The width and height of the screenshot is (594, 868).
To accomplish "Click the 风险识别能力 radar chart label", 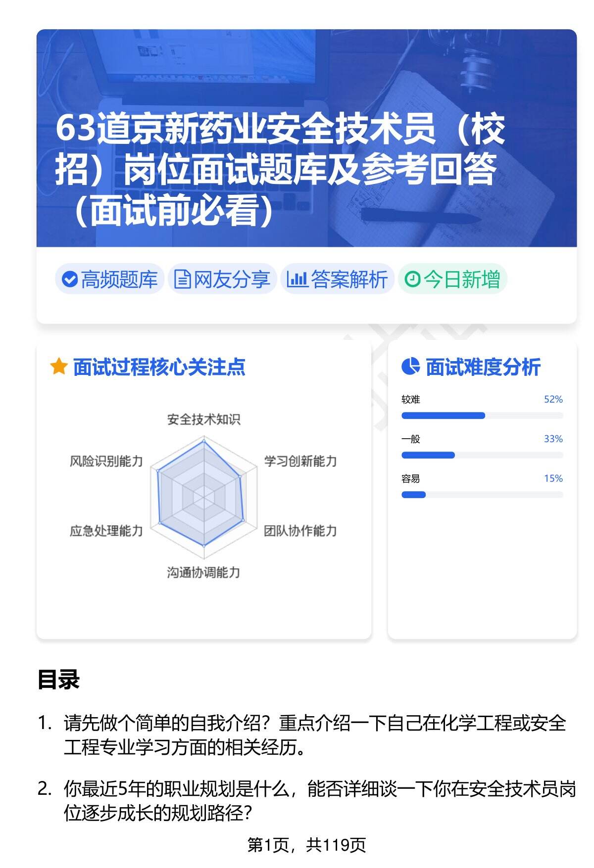I will coord(106,461).
